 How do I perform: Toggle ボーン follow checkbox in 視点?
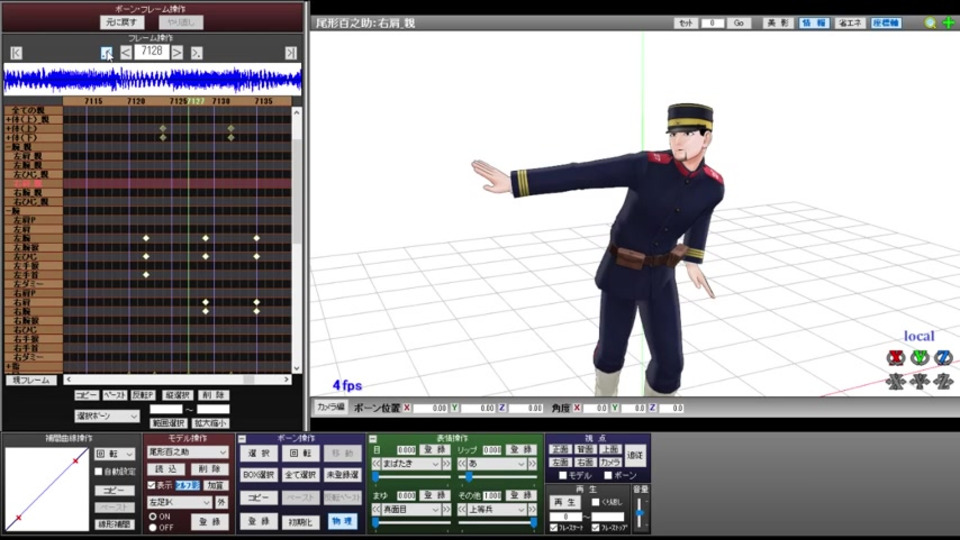[x=608, y=476]
